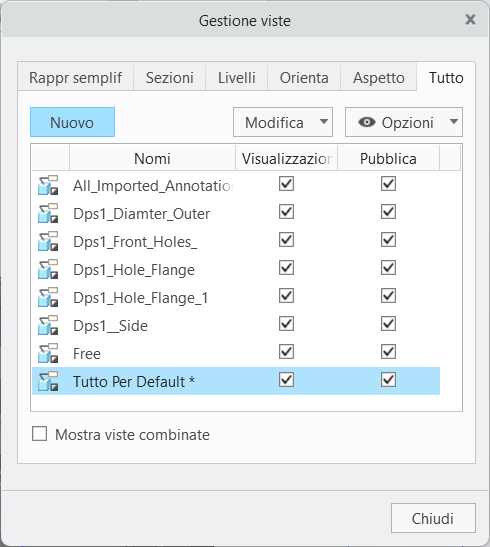Screen dimensions: 490x547
Task: Close the Gestione viste dialog with X
Action: pos(470,20)
